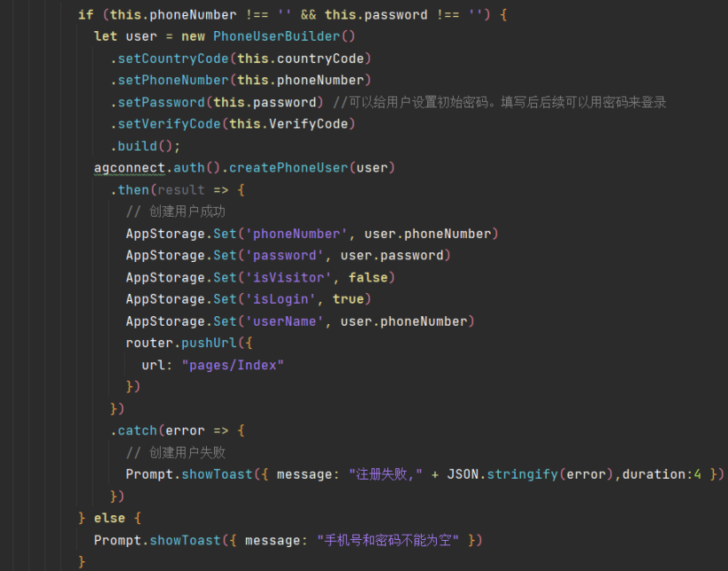Click this.countryCode argument
Screen dimensions: 728x571
[x=300, y=59]
